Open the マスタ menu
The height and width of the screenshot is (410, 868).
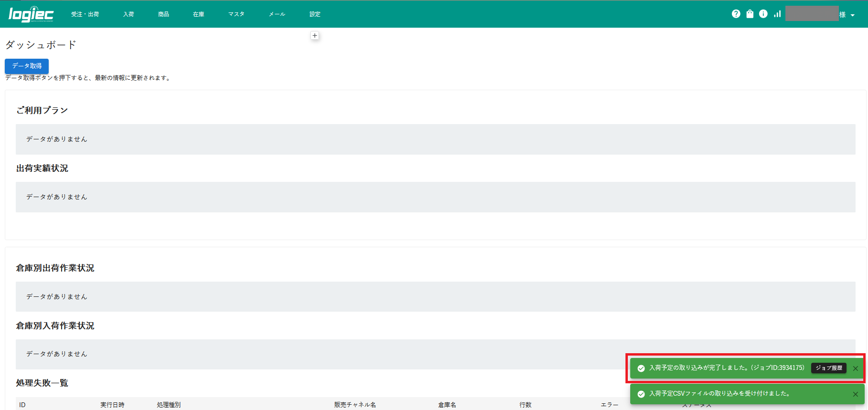point(236,14)
